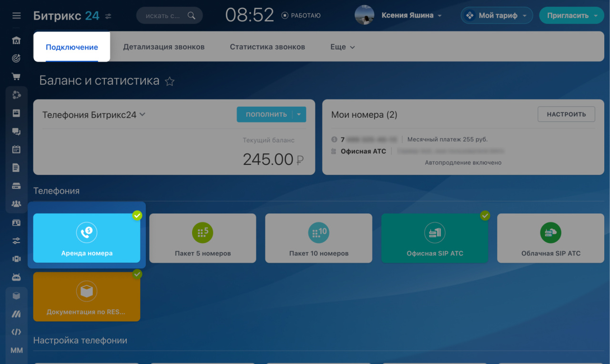Image resolution: width=610 pixels, height=364 pixels.
Task: Expand the Телефония Битрикс24 dropdown
Action: 94,115
